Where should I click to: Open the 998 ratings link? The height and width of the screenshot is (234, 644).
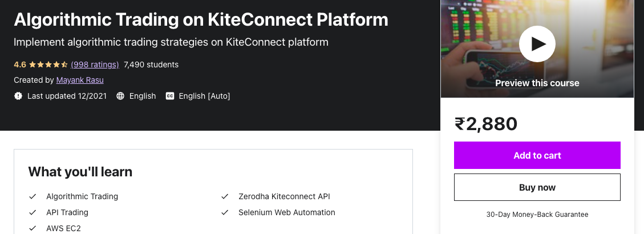tap(95, 64)
